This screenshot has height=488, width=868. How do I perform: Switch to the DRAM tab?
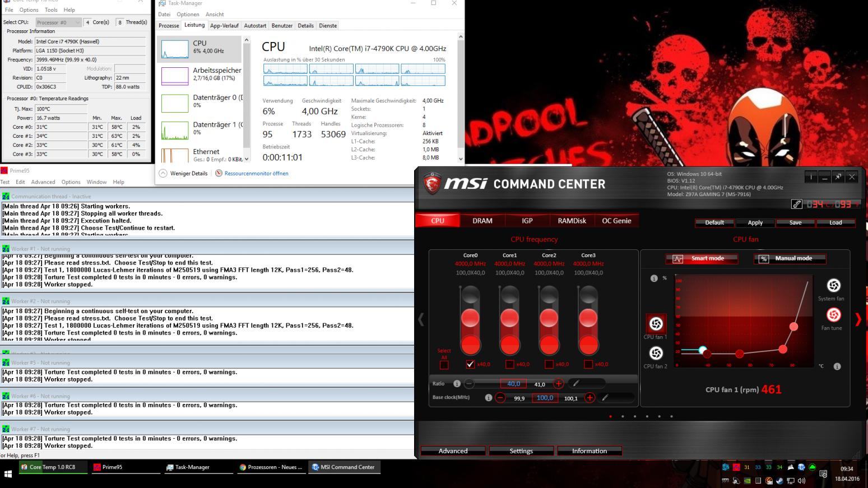coord(482,221)
